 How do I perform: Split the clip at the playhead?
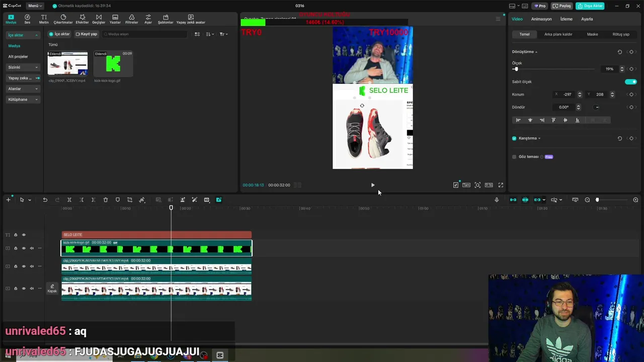click(x=69, y=200)
